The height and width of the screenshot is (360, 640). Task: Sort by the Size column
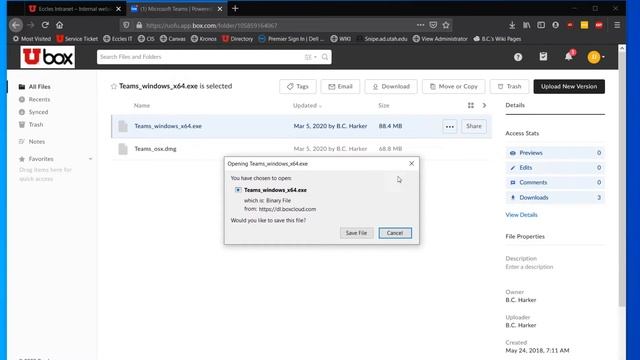(384, 105)
